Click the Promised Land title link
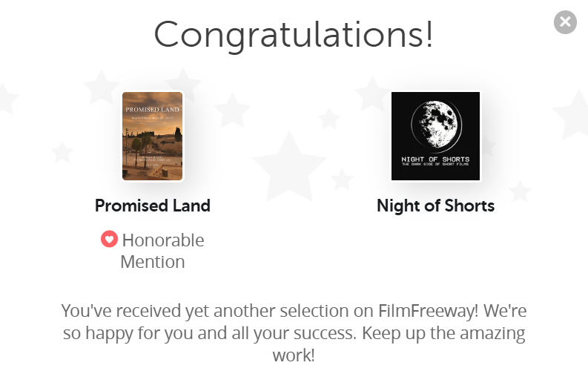588x371 pixels. point(153,206)
